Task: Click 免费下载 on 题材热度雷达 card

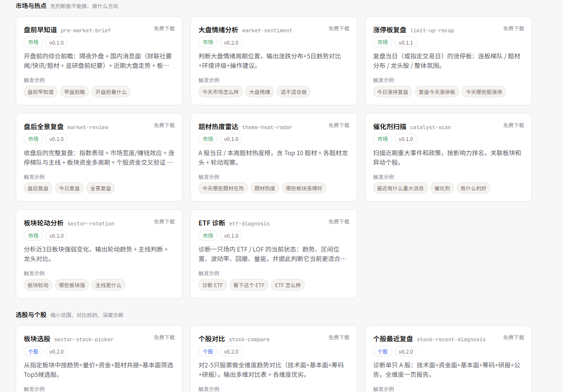Action: point(338,125)
